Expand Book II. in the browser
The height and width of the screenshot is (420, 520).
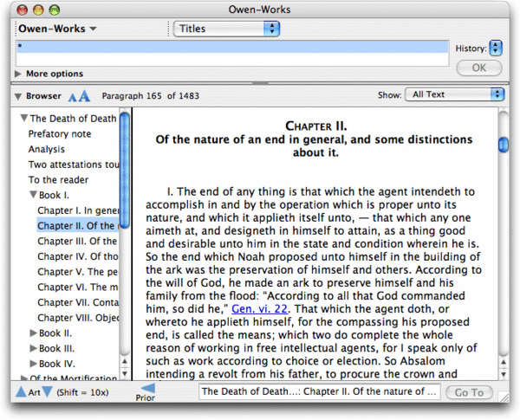35,333
